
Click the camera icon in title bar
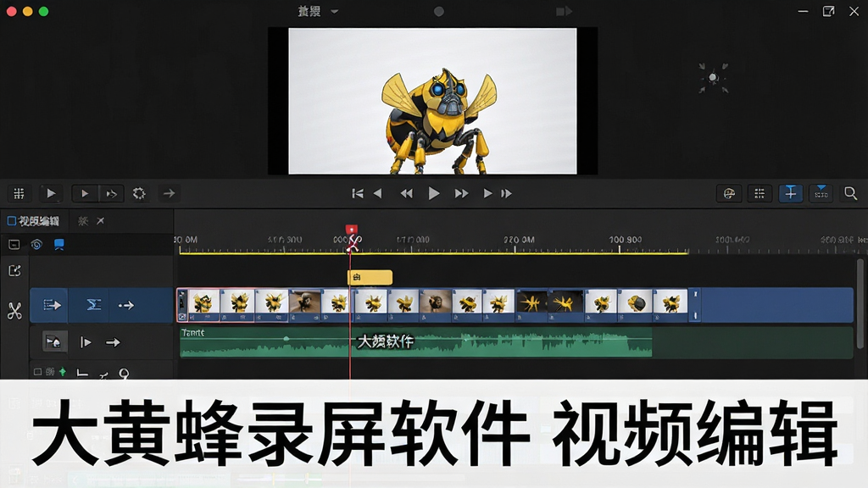click(x=564, y=11)
